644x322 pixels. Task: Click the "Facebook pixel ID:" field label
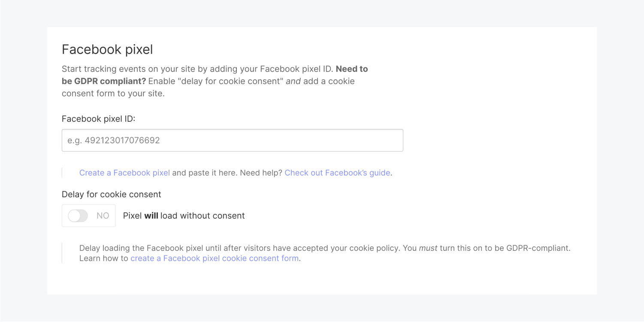[x=98, y=119]
